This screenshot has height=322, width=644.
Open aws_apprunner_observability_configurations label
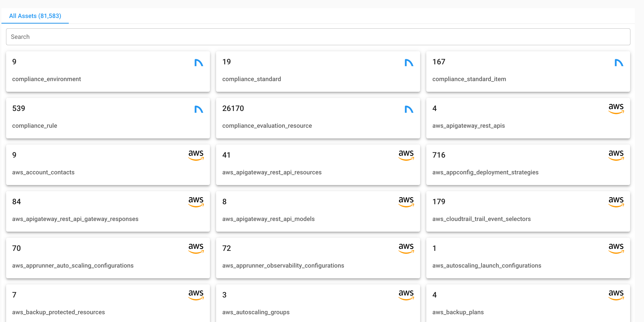pyautogui.click(x=283, y=266)
